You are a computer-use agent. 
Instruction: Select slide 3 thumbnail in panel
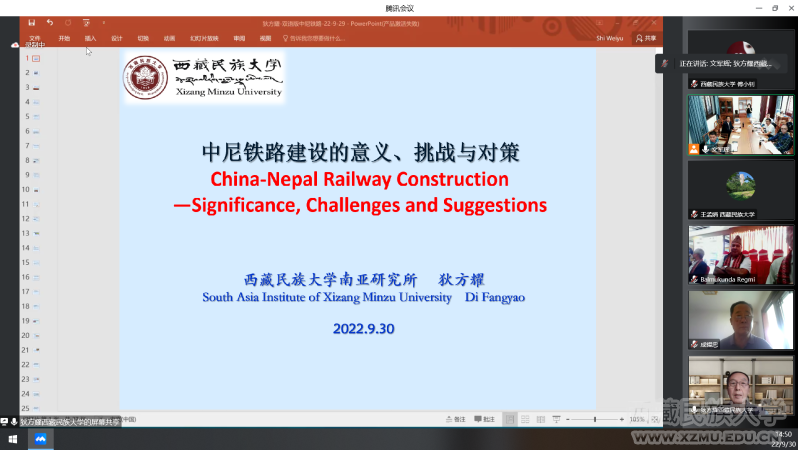(36, 88)
